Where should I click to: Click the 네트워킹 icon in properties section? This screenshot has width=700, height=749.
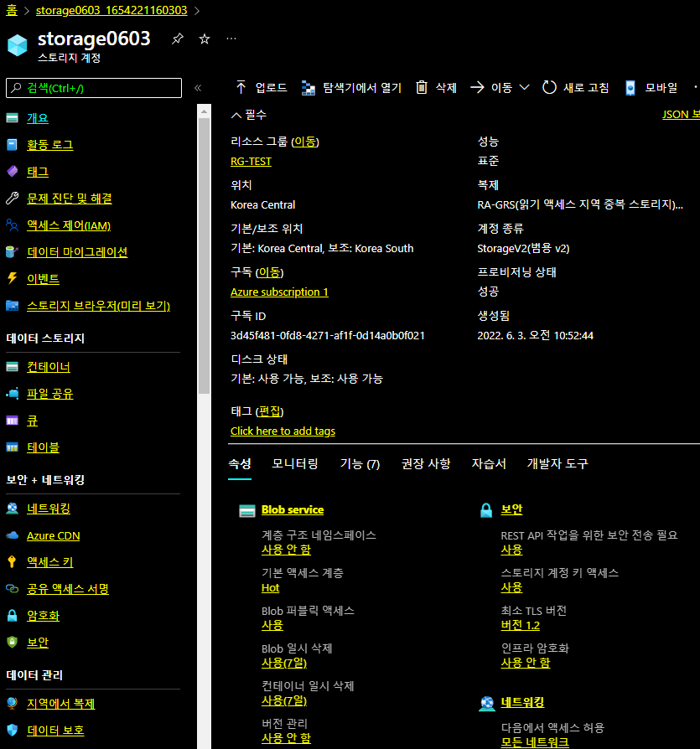(x=487, y=703)
